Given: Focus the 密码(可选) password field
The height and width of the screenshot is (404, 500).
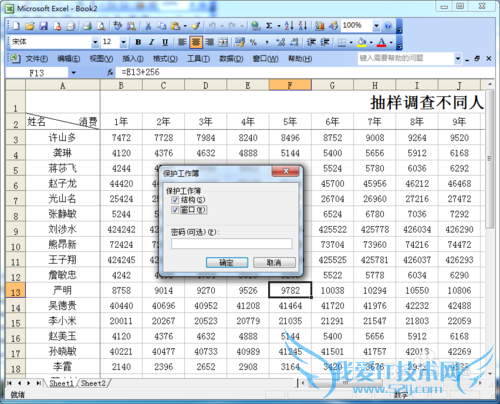Looking at the screenshot, I should [x=232, y=243].
